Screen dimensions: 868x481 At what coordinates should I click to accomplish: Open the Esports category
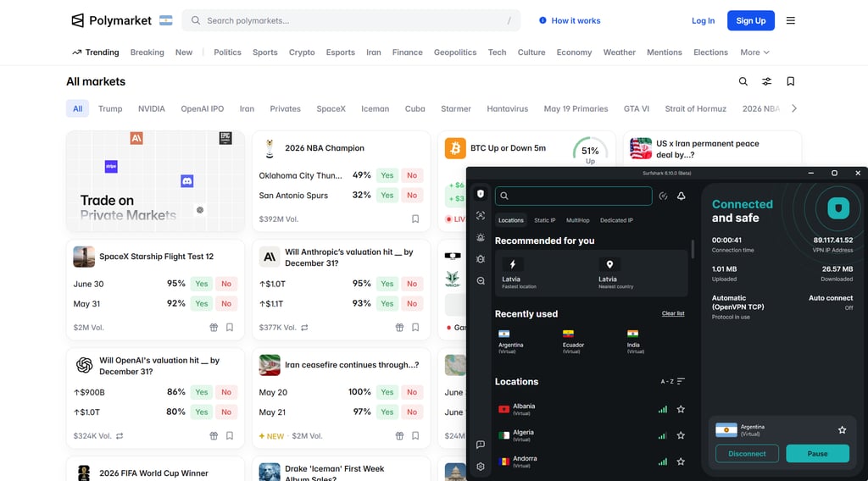point(341,52)
